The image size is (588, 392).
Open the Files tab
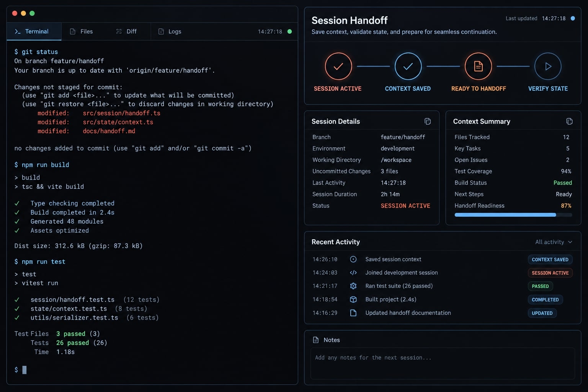(x=81, y=31)
